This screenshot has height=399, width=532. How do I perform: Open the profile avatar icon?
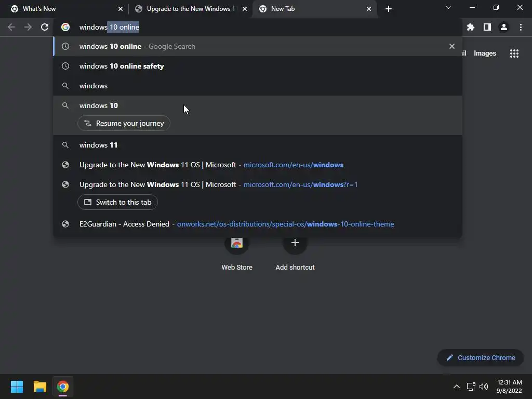pyautogui.click(x=504, y=27)
